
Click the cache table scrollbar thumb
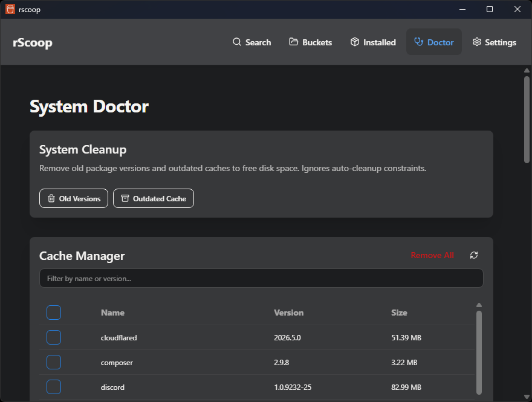tap(479, 353)
